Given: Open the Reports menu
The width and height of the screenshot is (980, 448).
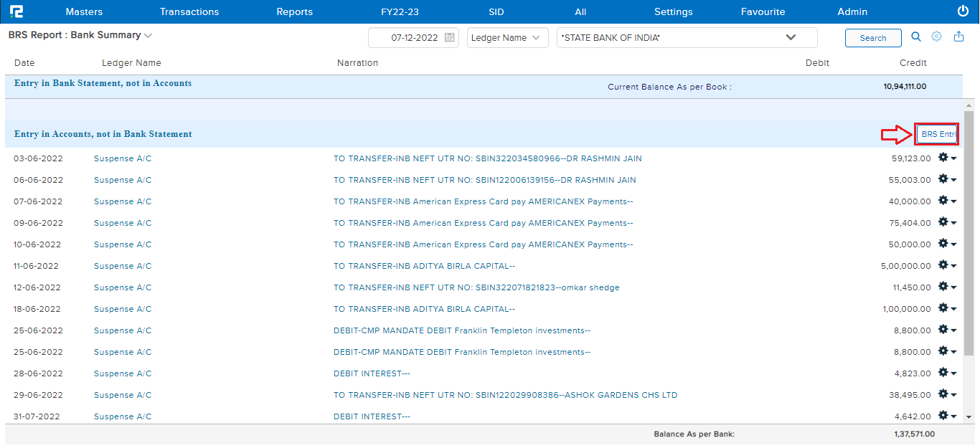Looking at the screenshot, I should pyautogui.click(x=294, y=11).
